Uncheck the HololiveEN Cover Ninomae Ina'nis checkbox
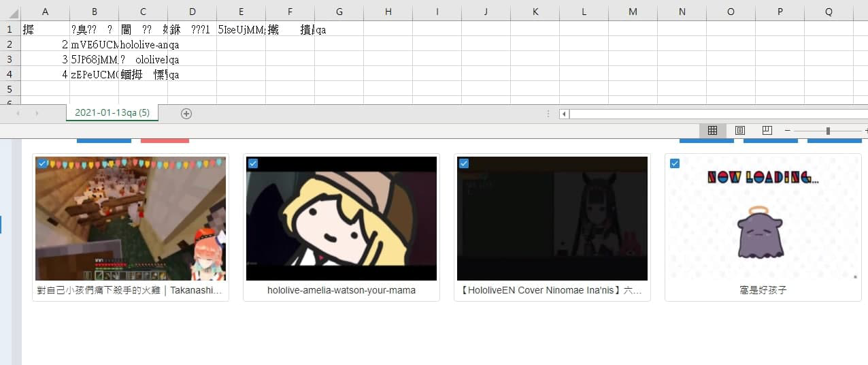Screen dimensions: 868x365 click(464, 163)
